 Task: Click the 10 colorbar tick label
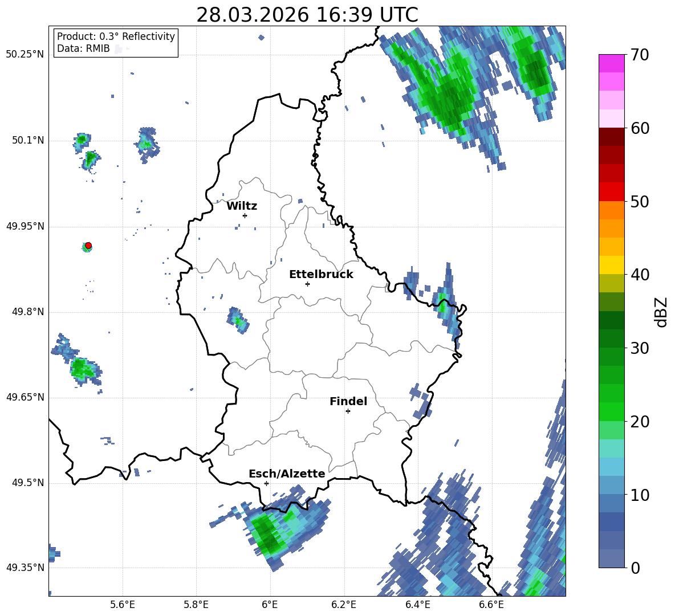click(x=639, y=495)
